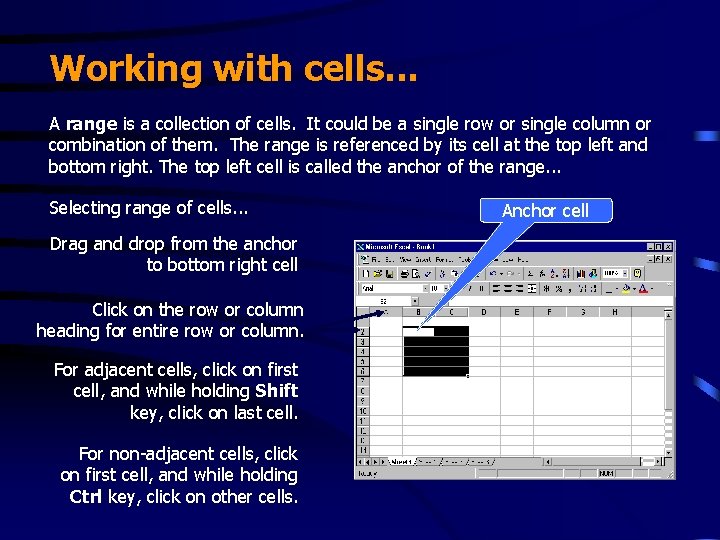This screenshot has height=540, width=720.
Task: Click the Cut scissors icon
Action: (x=442, y=274)
